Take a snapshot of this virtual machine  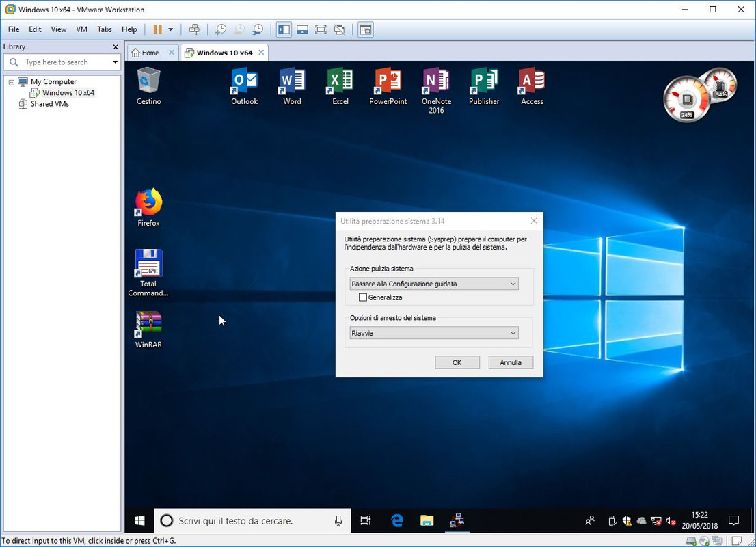[x=220, y=29]
